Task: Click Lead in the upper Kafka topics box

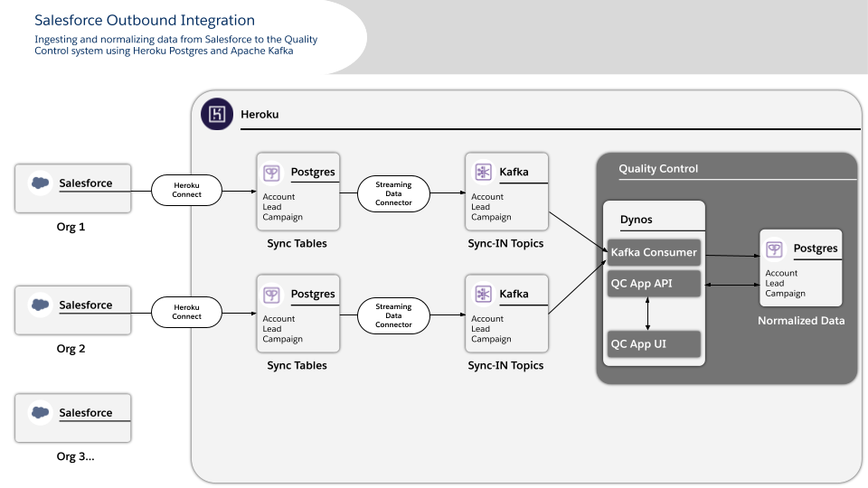Action: 480,207
